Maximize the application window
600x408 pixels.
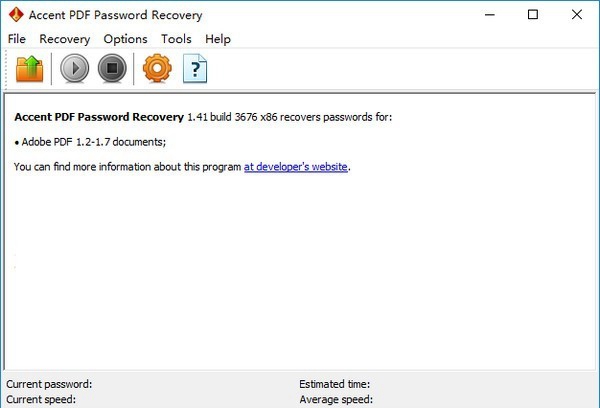(533, 15)
